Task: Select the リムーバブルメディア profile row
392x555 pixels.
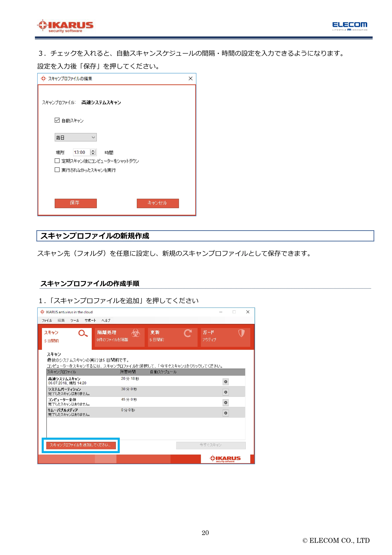Action: click(x=146, y=412)
